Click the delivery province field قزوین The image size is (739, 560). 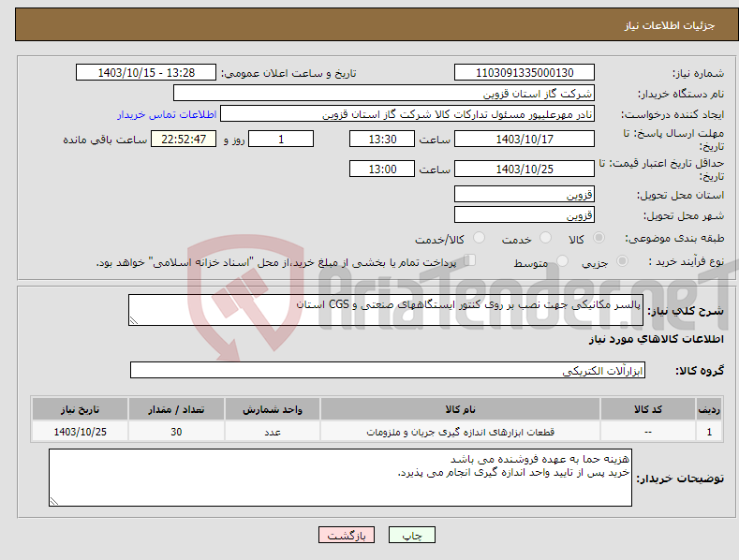tap(525, 194)
